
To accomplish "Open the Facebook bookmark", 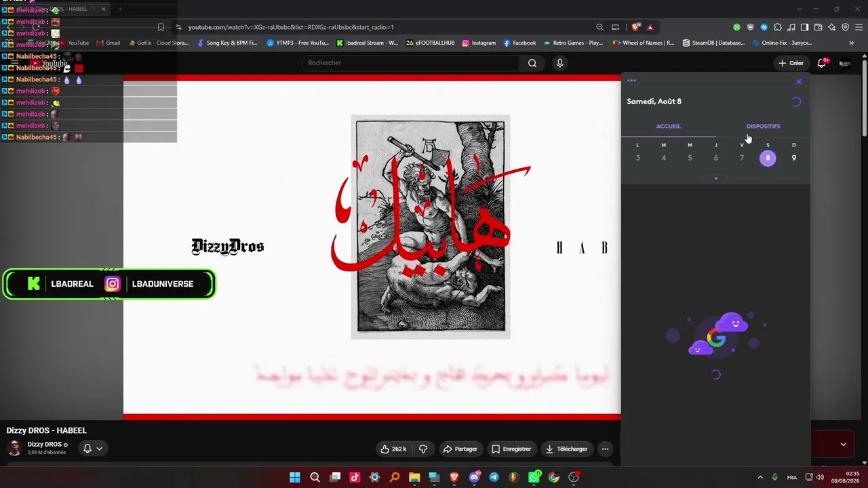I will click(x=519, y=43).
